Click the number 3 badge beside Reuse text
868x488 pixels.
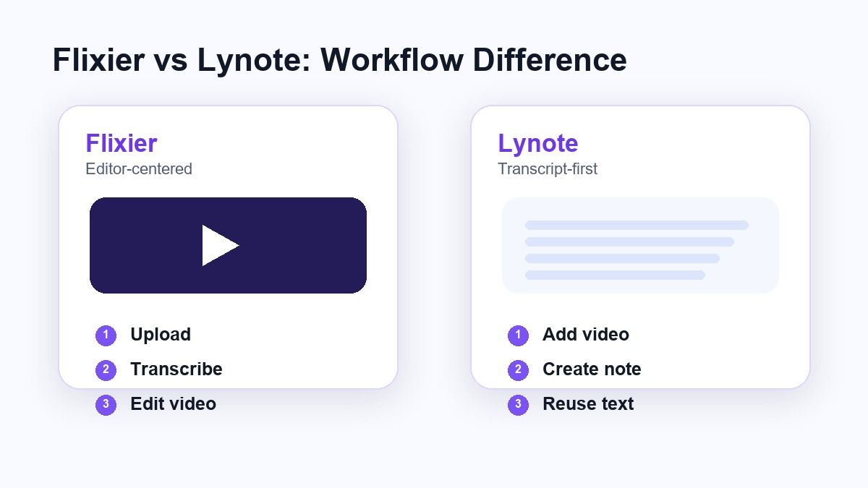click(518, 405)
